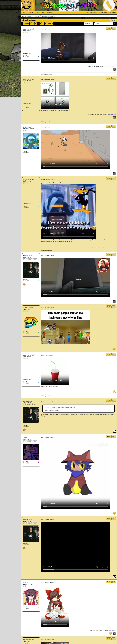The image size is (117, 644).
Task: Click the Register link
Action: click(113, 12)
